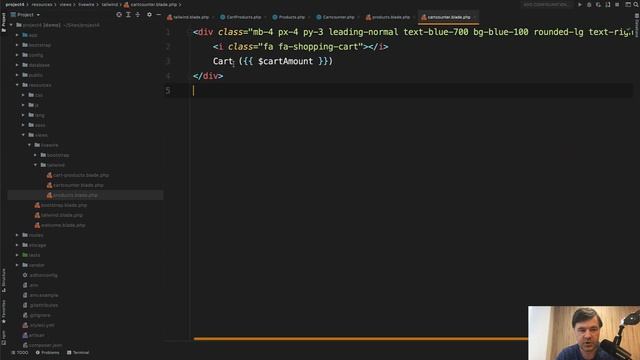The width and height of the screenshot is (640, 360).
Task: Collapse the views folder arrow
Action: coord(23,135)
